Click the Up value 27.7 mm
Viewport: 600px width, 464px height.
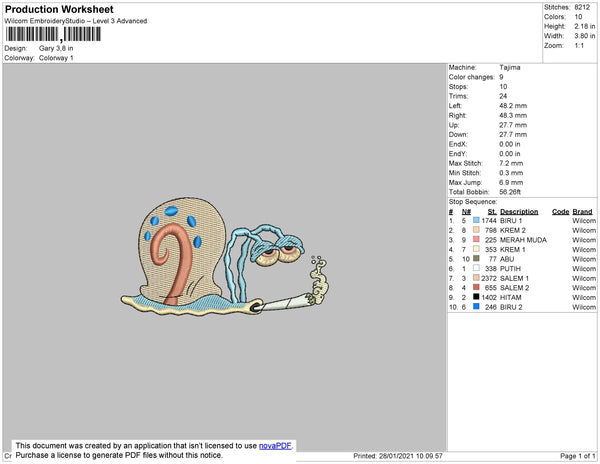click(513, 125)
